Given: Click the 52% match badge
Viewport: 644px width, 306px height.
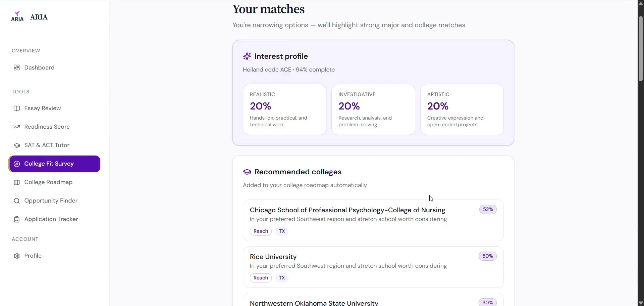Looking at the screenshot, I should tap(488, 210).
